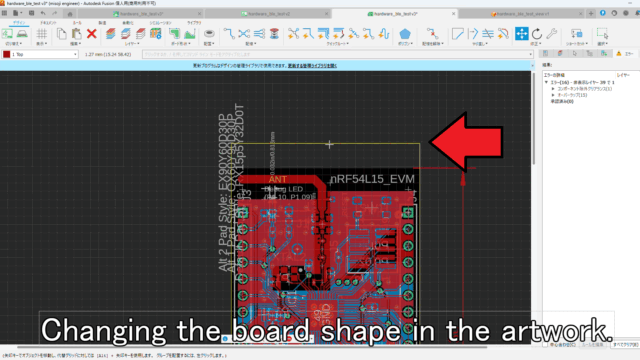The image size is (640, 360).
Task: Click the clear-all button at bottom right
Action: (x=625, y=345)
